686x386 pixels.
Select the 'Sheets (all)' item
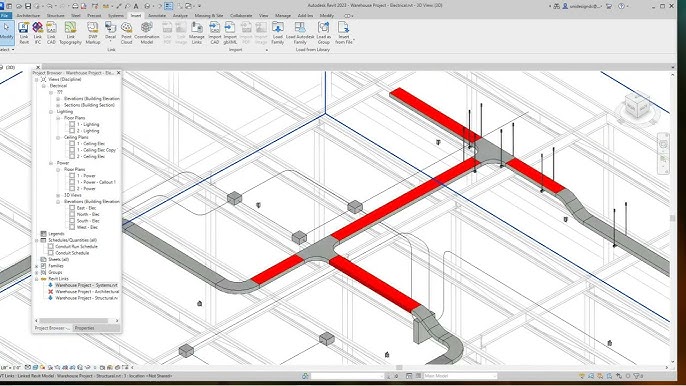coord(58,260)
